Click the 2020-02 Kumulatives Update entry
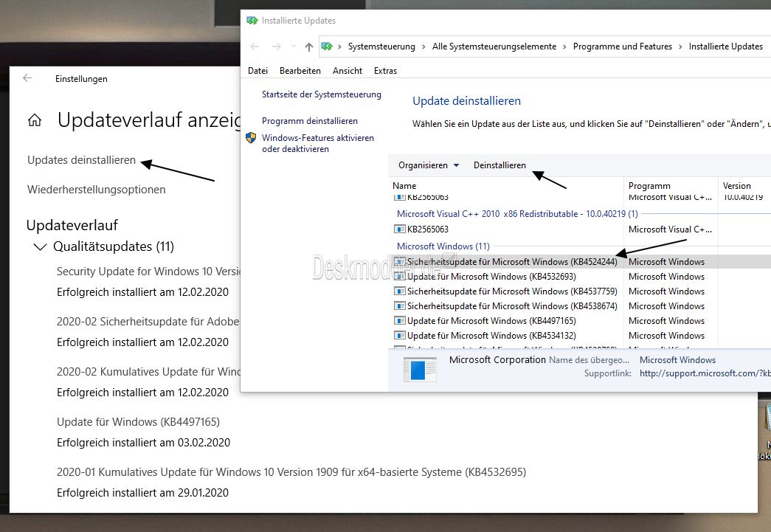Viewport: 771px width, 532px height. tap(148, 372)
